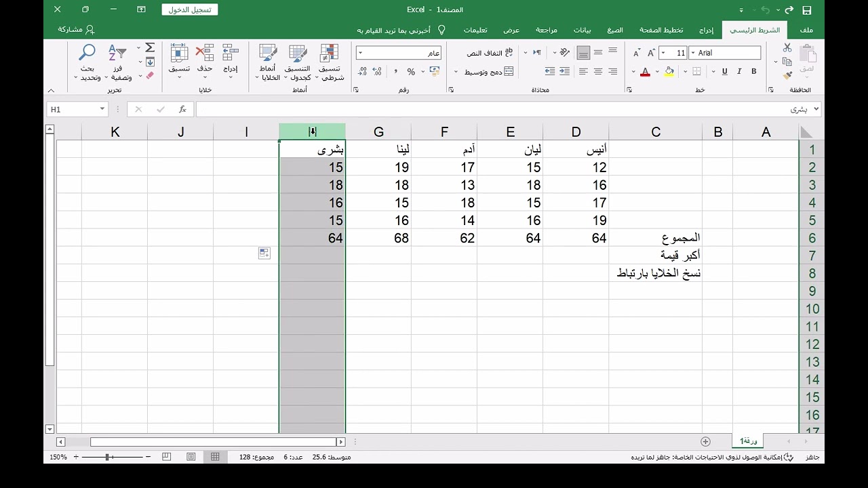This screenshot has width=868, height=488.
Task: Switch to the Formulas (الصيغ) tab
Action: 615,30
